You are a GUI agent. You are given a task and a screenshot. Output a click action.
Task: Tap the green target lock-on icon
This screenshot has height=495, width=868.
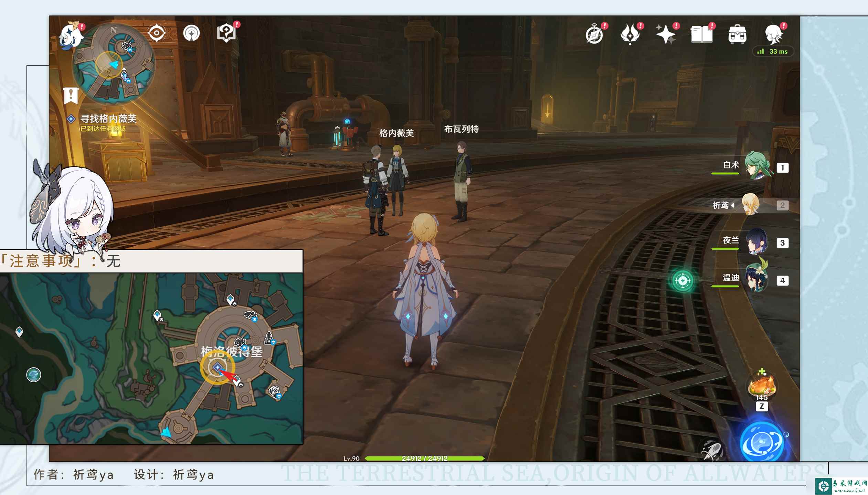pyautogui.click(x=683, y=281)
